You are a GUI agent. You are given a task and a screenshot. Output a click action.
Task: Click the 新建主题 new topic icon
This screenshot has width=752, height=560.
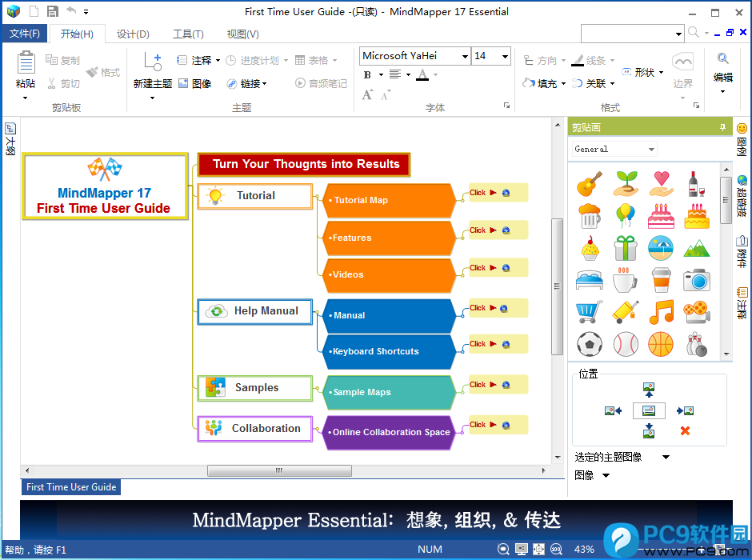tap(153, 62)
